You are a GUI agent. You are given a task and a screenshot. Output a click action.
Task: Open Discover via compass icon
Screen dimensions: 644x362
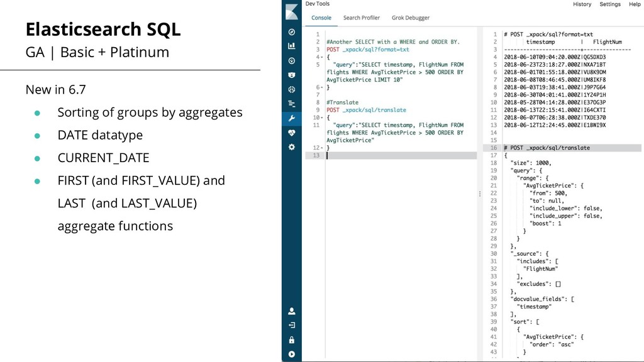pyautogui.click(x=292, y=32)
